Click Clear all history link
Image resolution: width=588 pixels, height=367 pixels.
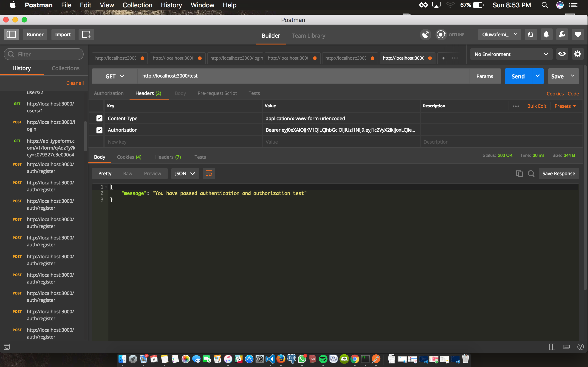point(75,83)
